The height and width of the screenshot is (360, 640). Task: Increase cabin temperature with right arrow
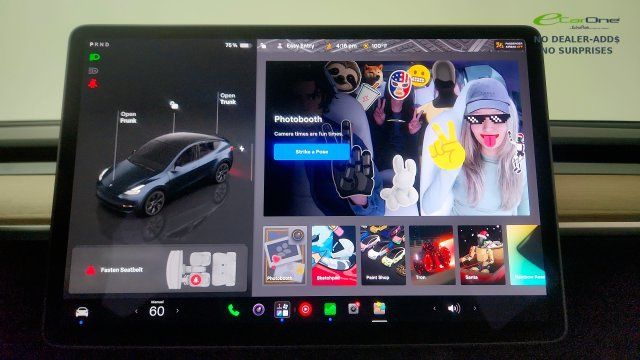(x=178, y=311)
